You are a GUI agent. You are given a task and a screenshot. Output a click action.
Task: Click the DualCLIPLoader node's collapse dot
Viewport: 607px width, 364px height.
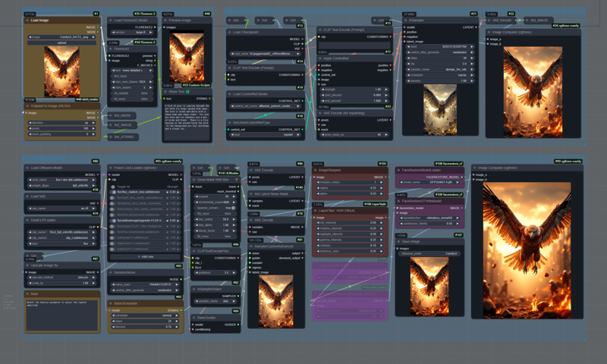click(x=27, y=220)
